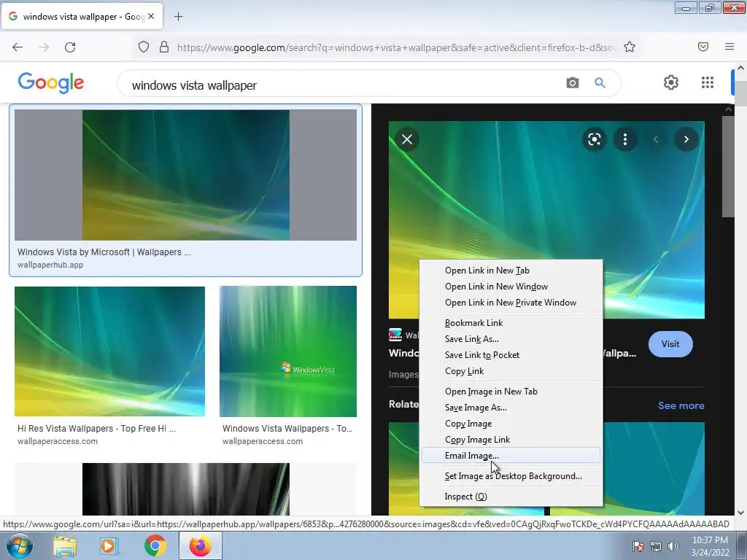Open Windows Explorer from taskbar
The width and height of the screenshot is (747, 560).
65,546
